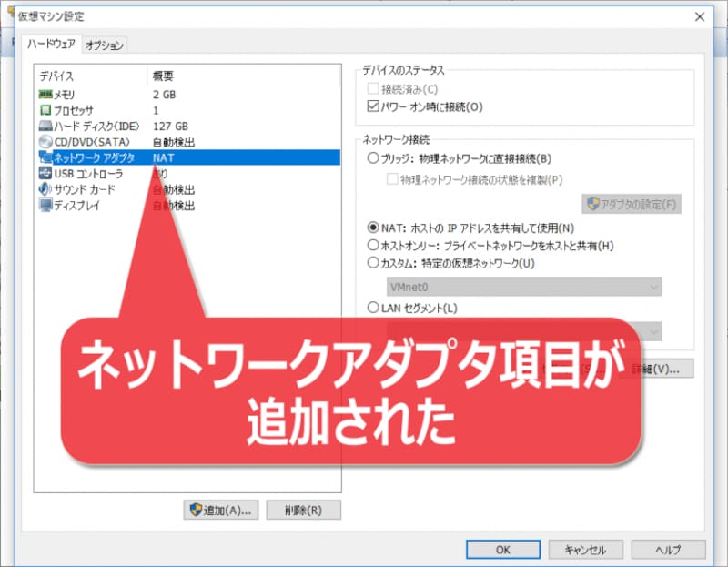728x567 pixels.
Task: Switch to the オプション tab
Action: (x=103, y=42)
